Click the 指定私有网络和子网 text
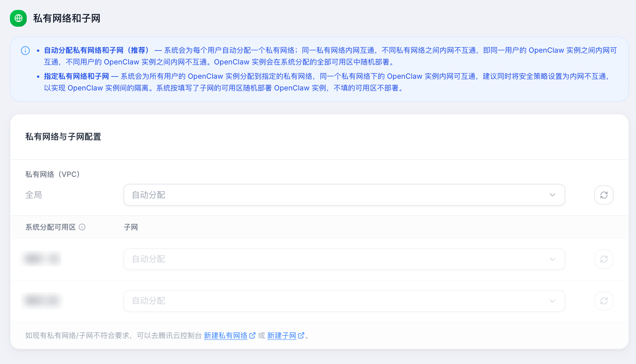636x364 pixels. [77, 76]
